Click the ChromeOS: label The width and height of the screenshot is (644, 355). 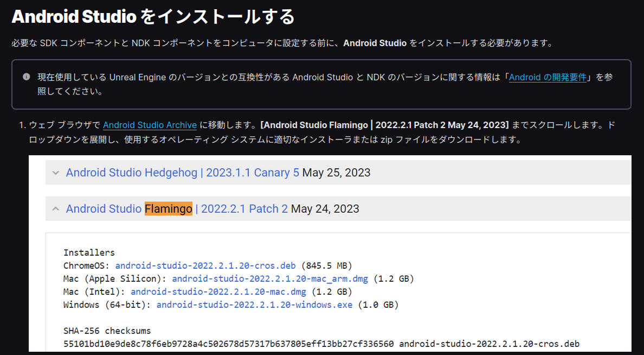(x=87, y=265)
